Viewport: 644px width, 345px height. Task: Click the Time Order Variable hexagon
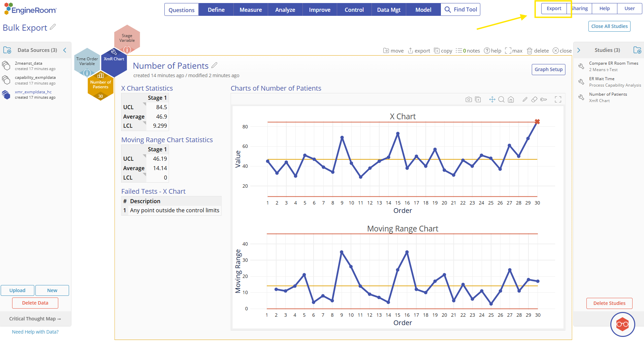[x=87, y=62]
